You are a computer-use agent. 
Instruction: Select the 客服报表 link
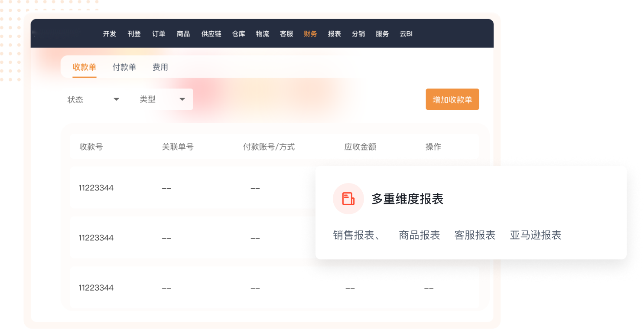pos(475,235)
